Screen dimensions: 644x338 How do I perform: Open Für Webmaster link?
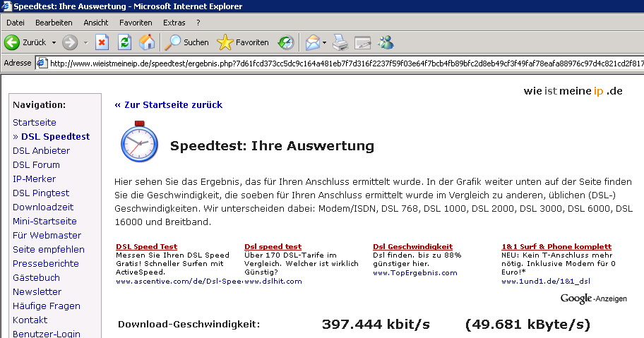(47, 236)
